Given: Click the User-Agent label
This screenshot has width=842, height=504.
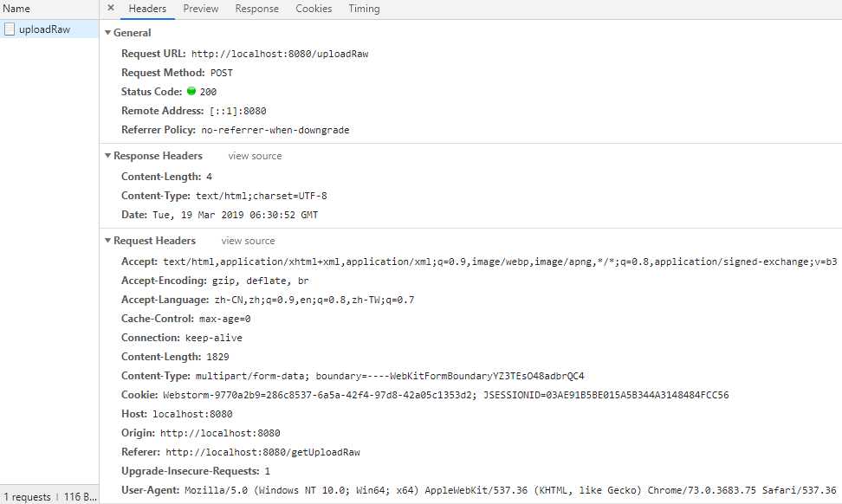Looking at the screenshot, I should pos(150,490).
